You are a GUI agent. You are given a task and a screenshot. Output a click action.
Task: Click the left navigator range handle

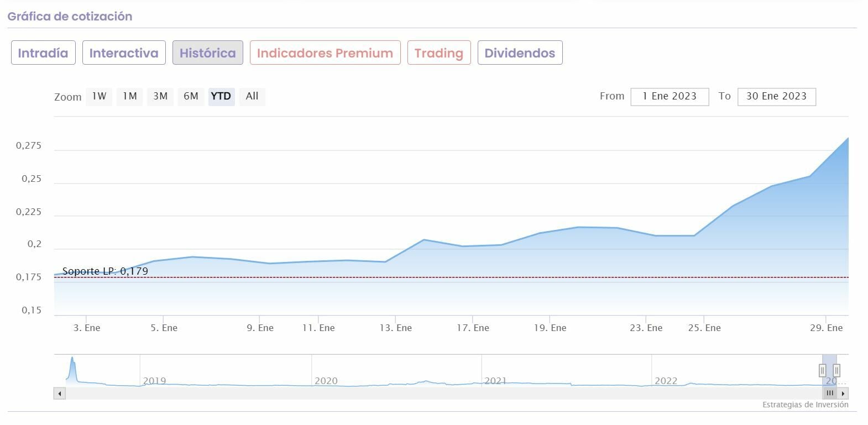click(x=823, y=370)
